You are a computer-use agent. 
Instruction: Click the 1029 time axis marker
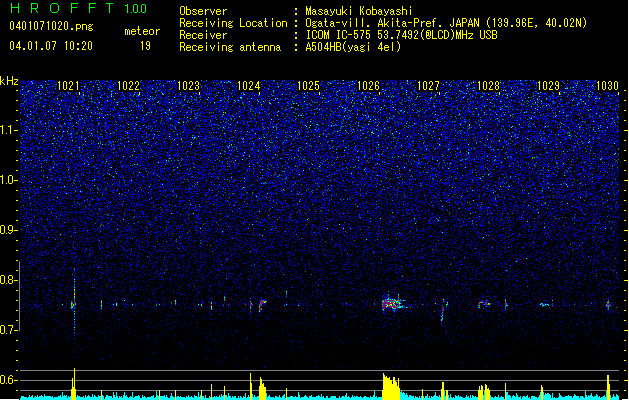[548, 85]
